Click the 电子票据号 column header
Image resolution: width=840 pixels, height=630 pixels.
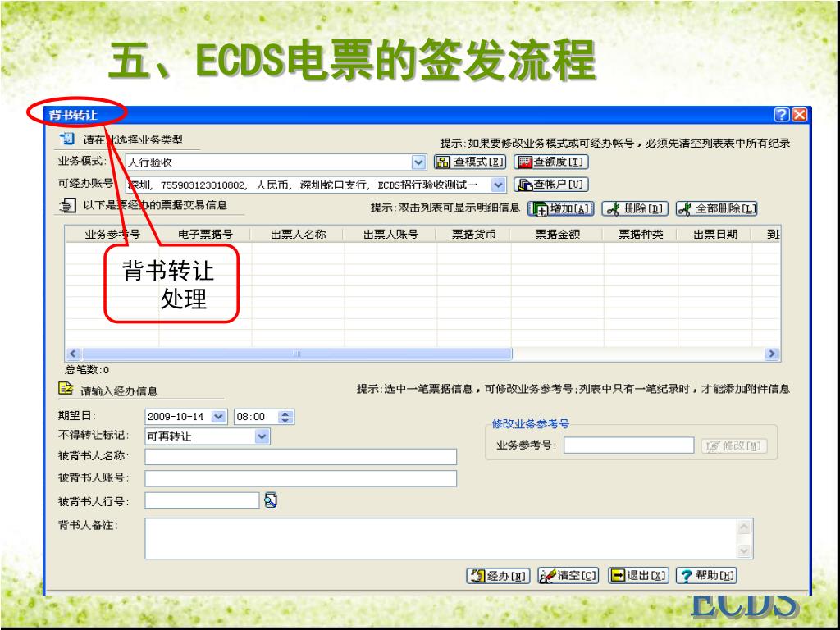[206, 234]
